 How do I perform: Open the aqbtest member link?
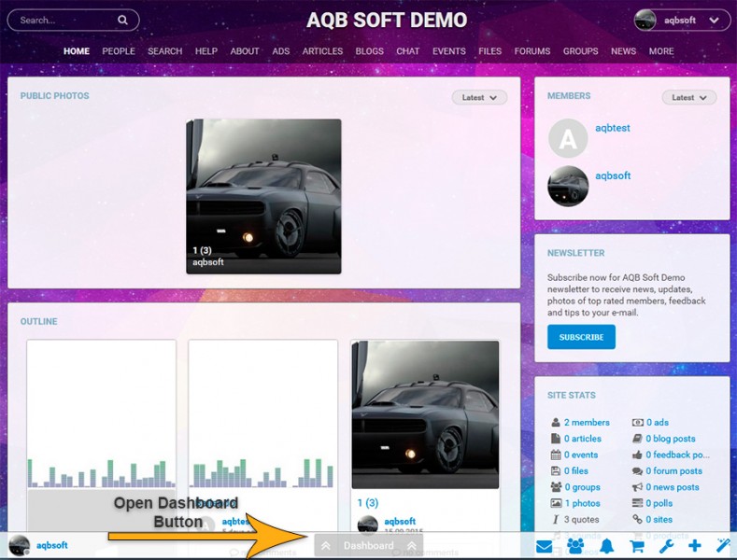612,128
